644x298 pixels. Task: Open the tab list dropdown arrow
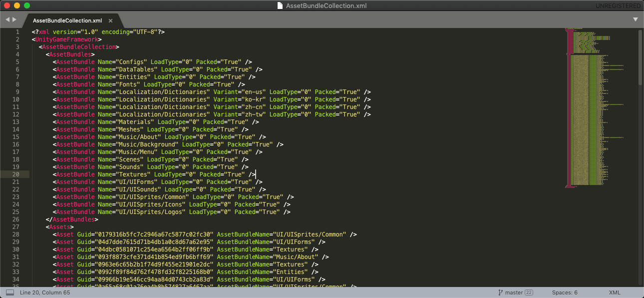[x=636, y=19]
